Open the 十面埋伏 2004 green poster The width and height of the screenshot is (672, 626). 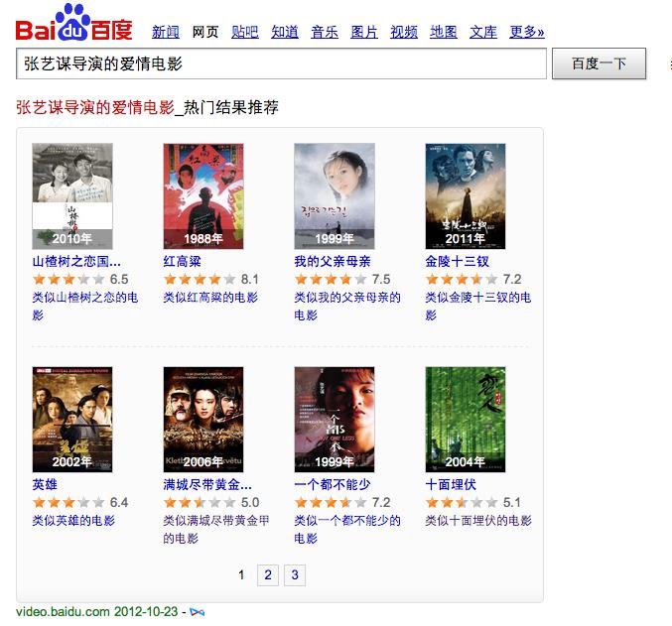pos(465,419)
